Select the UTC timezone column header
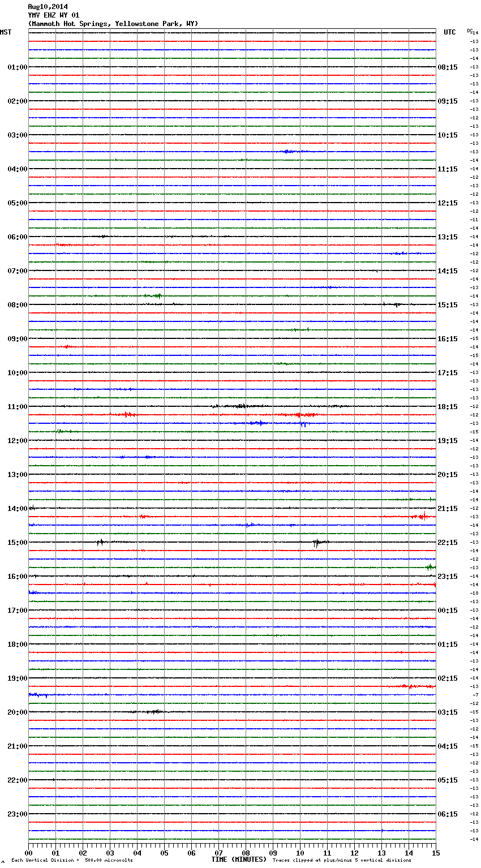Screen dimensions: 481x868 (x=449, y=32)
